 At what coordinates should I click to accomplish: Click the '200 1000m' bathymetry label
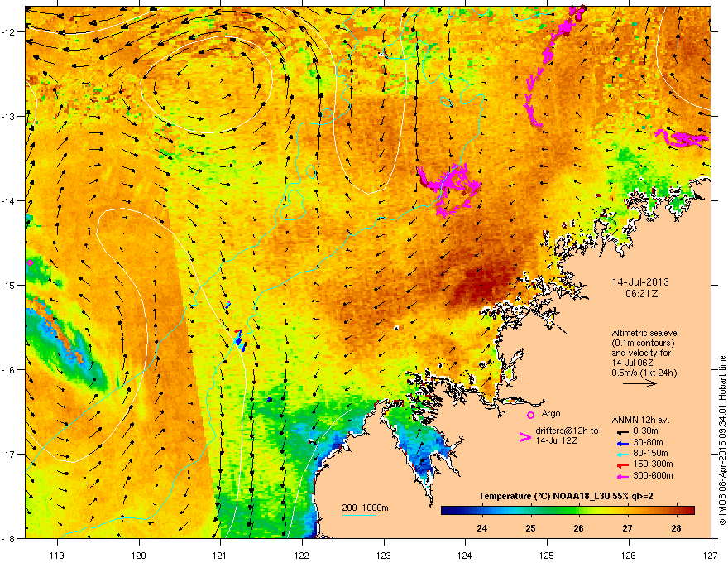(366, 508)
